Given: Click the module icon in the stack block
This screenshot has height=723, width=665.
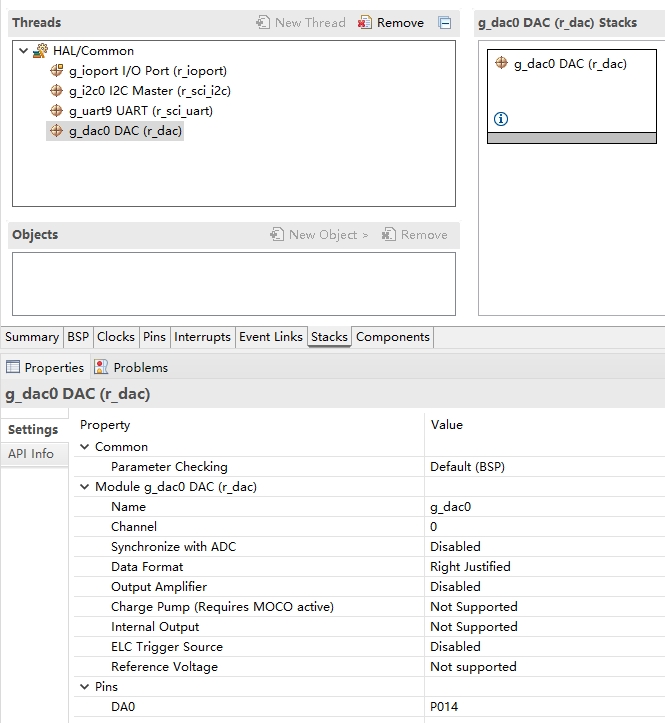Looking at the screenshot, I should [x=501, y=63].
